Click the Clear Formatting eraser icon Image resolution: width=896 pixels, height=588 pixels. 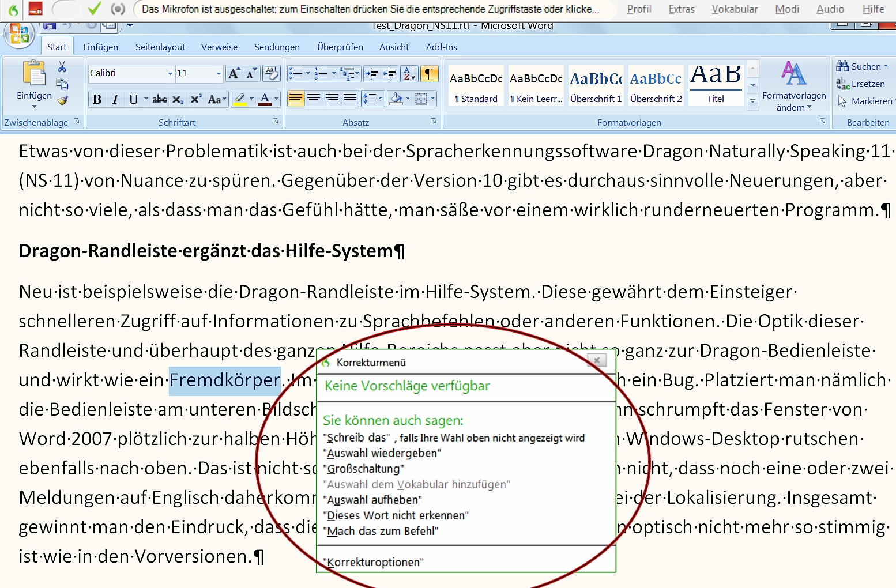271,73
